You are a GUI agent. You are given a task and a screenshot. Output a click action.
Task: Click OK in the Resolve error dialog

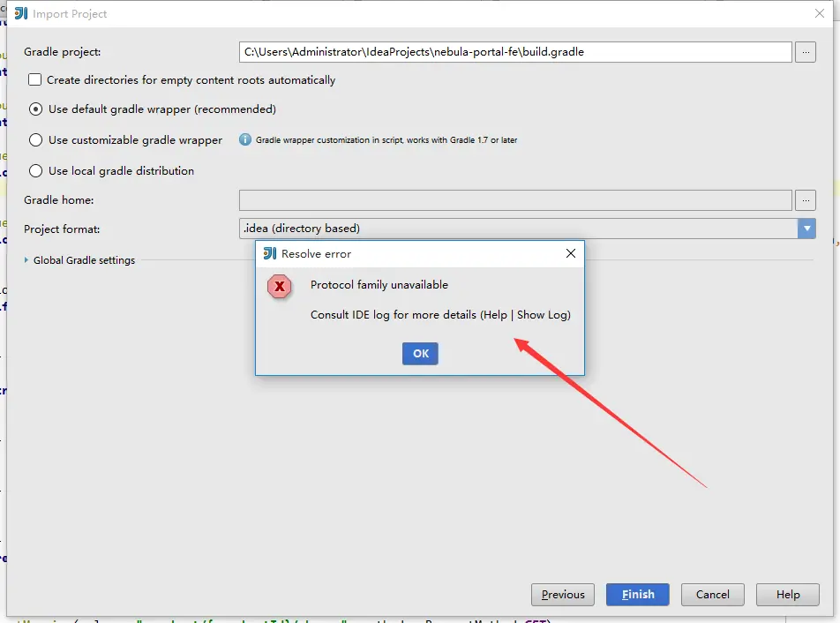tap(420, 354)
